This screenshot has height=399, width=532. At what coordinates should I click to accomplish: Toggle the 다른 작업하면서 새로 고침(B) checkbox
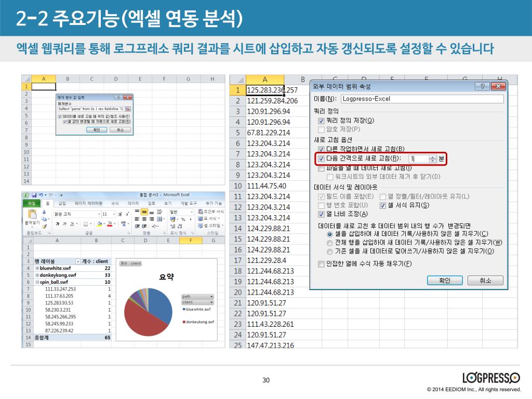point(321,149)
